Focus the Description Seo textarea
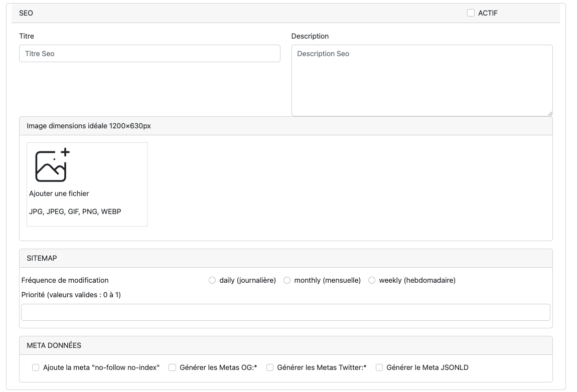The height and width of the screenshot is (392, 577). [421, 80]
